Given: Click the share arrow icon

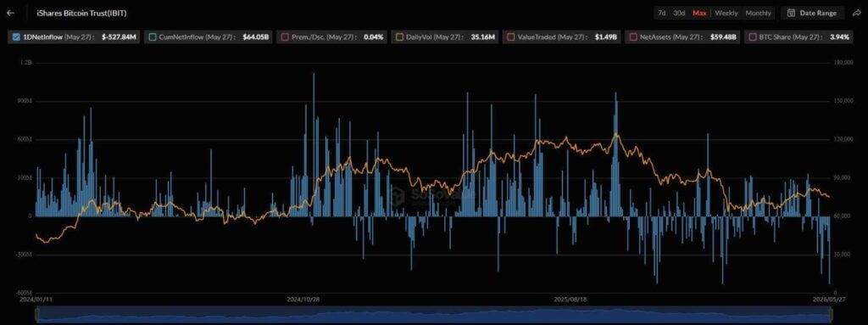Looking at the screenshot, I should coord(856,13).
